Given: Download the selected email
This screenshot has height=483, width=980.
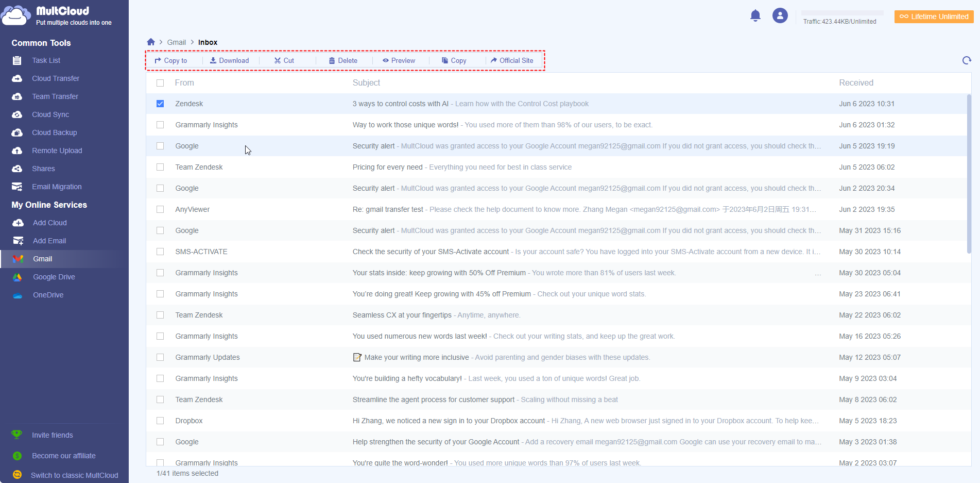Looking at the screenshot, I should [229, 60].
